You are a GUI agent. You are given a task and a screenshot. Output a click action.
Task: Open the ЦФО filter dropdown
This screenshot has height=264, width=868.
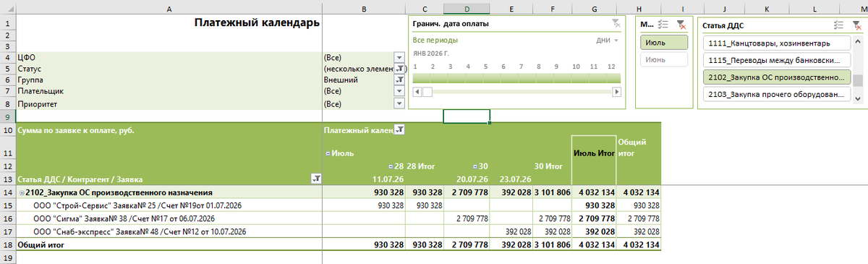[399, 57]
